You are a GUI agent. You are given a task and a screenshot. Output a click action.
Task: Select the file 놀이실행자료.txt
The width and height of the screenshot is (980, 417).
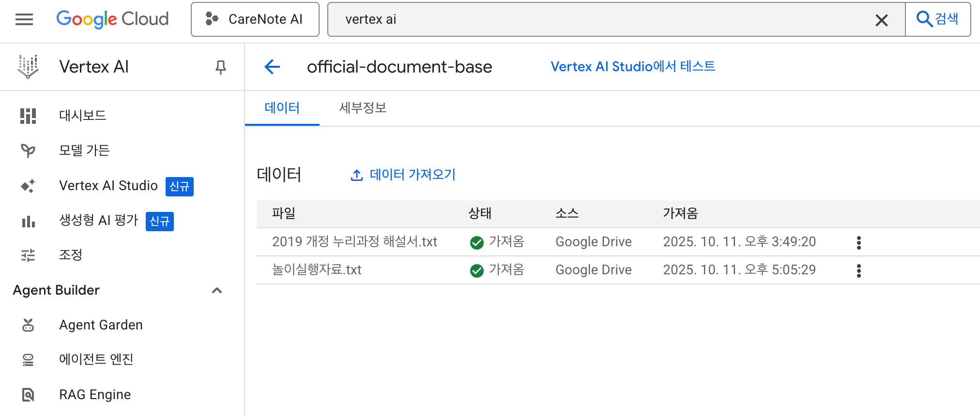tap(317, 270)
